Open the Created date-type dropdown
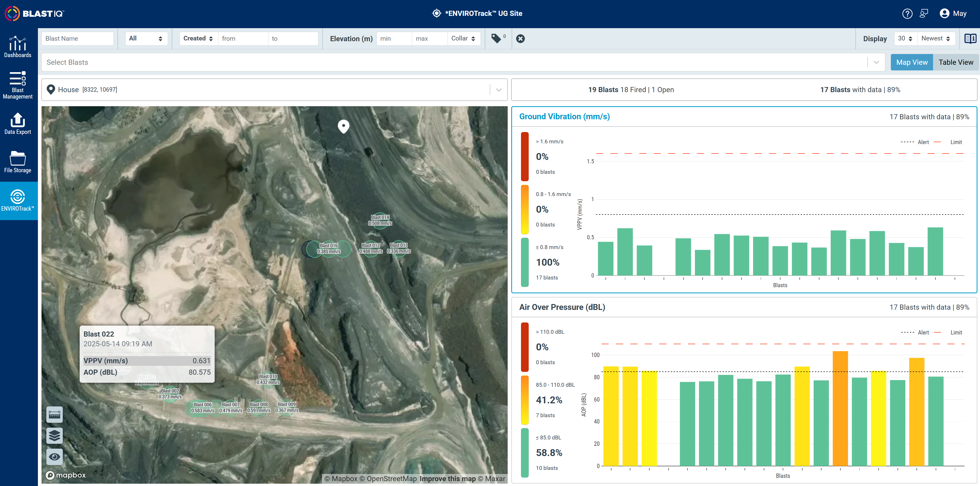980x486 pixels. click(198, 38)
